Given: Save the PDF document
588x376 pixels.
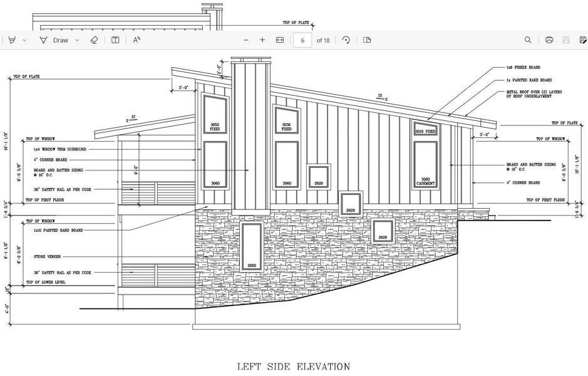Looking at the screenshot, I should pos(565,39).
